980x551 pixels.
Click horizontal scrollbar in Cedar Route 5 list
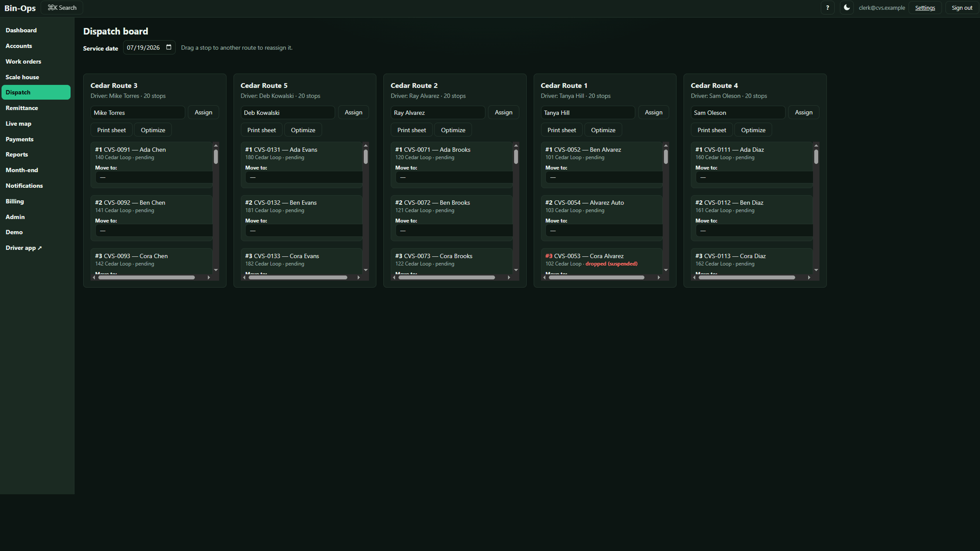pos(298,278)
